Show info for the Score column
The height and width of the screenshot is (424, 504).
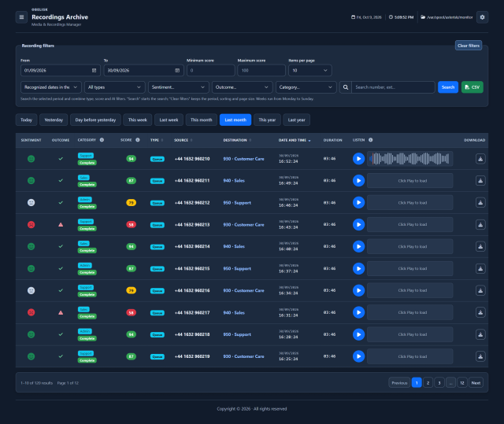[138, 140]
